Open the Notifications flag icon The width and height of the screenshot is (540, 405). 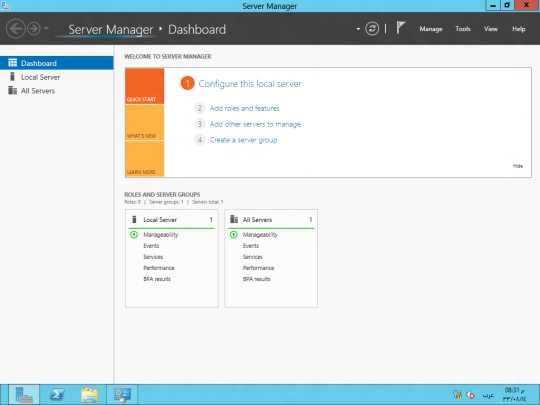click(x=400, y=28)
